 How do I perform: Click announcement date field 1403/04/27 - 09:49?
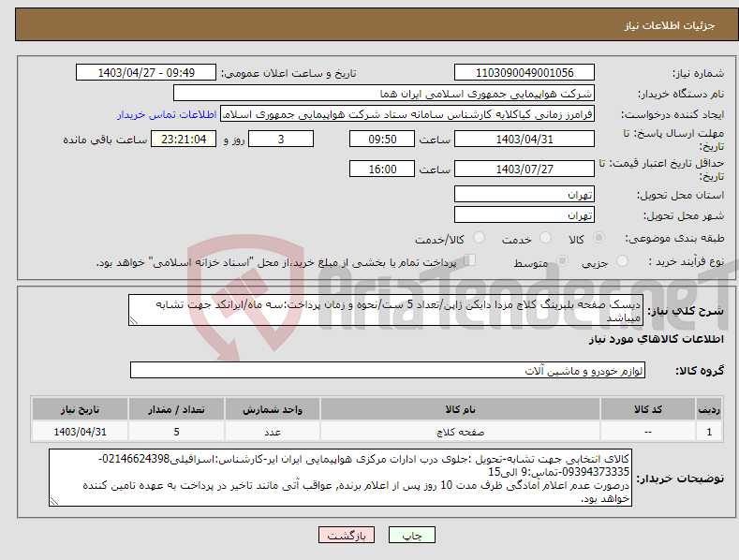146,73
